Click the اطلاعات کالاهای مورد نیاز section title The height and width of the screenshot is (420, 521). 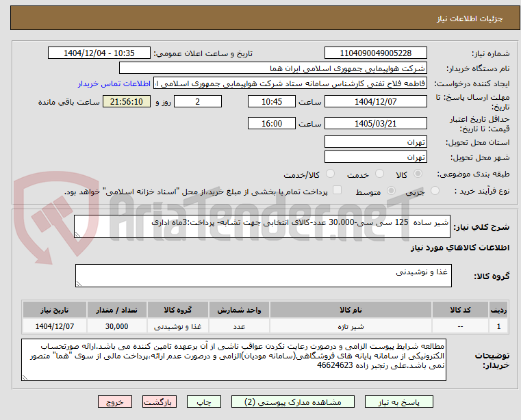(460, 248)
